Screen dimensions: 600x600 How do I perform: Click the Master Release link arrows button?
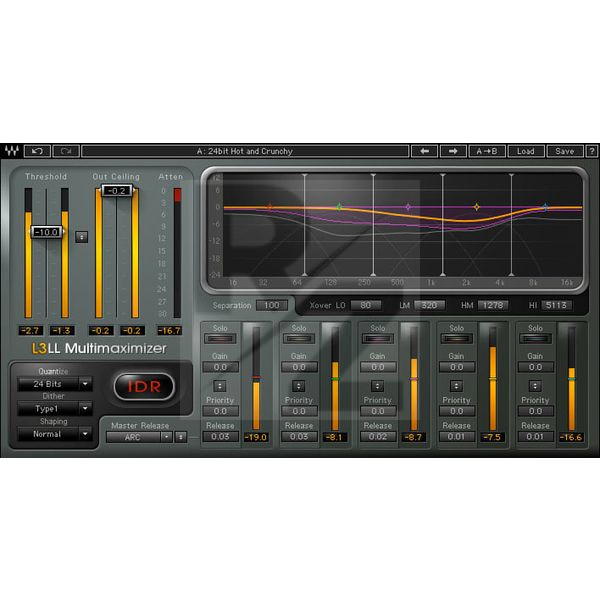pos(181,437)
